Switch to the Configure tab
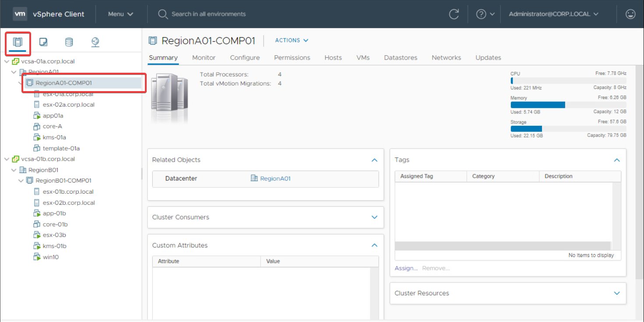The height and width of the screenshot is (322, 644). pos(245,58)
